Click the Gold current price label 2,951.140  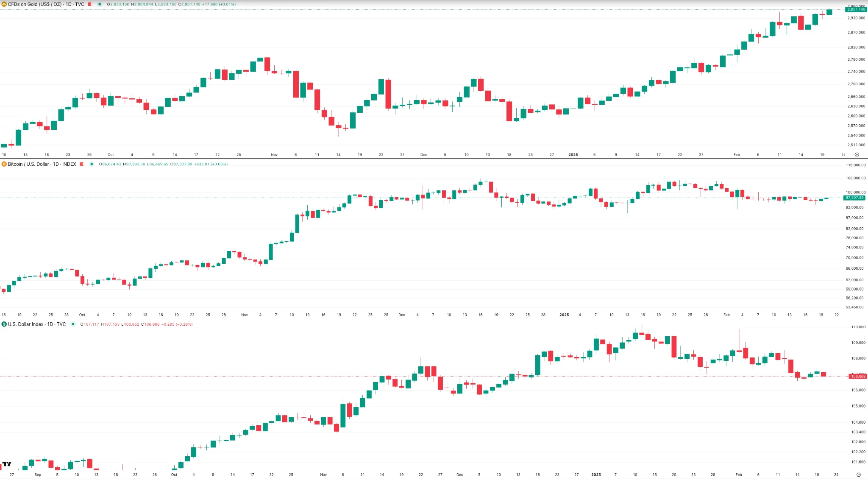click(856, 9)
